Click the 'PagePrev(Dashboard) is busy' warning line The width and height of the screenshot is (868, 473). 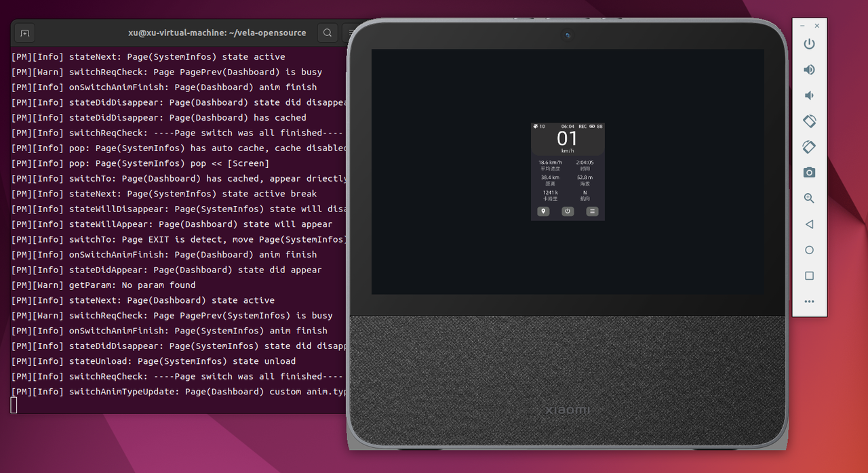167,72
